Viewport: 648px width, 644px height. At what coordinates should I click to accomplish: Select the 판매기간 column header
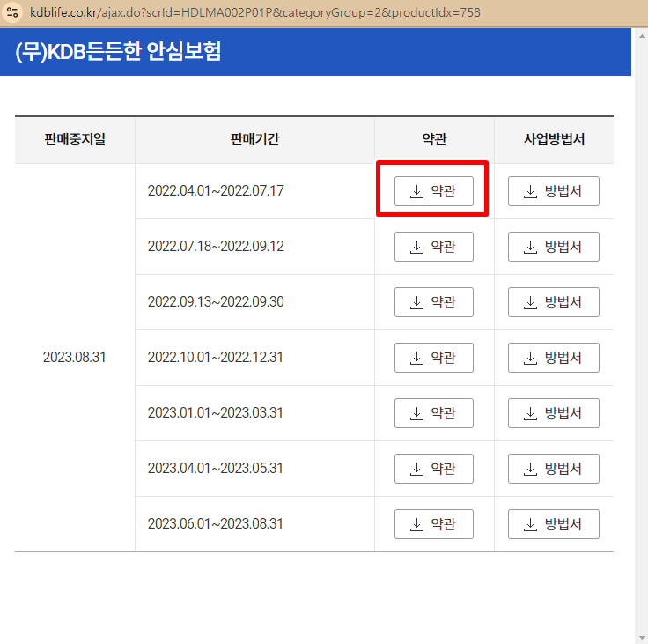[254, 139]
